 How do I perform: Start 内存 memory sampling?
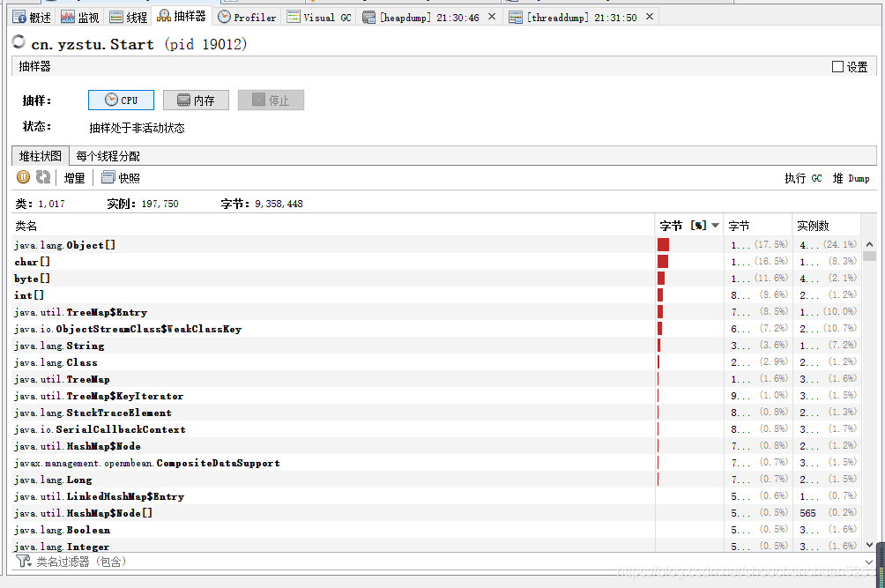pos(196,100)
